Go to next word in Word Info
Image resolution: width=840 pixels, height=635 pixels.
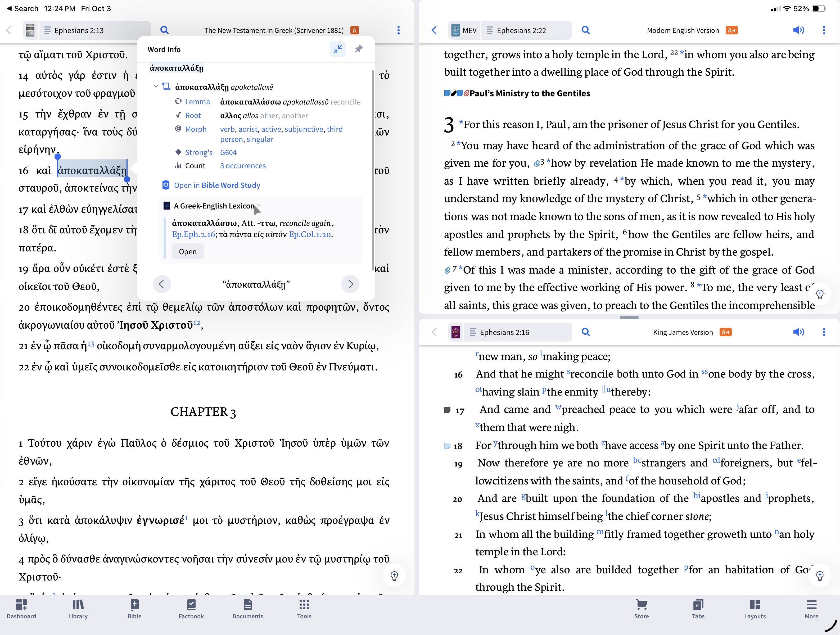pos(350,284)
